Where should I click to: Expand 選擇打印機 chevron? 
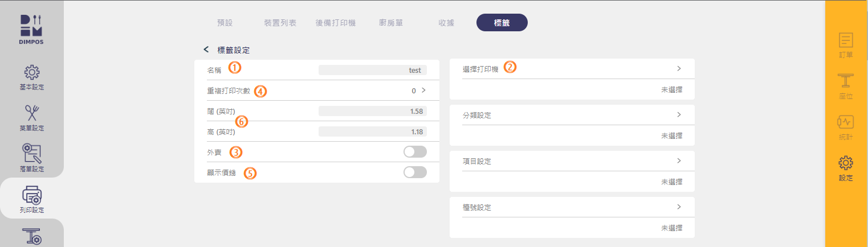679,68
